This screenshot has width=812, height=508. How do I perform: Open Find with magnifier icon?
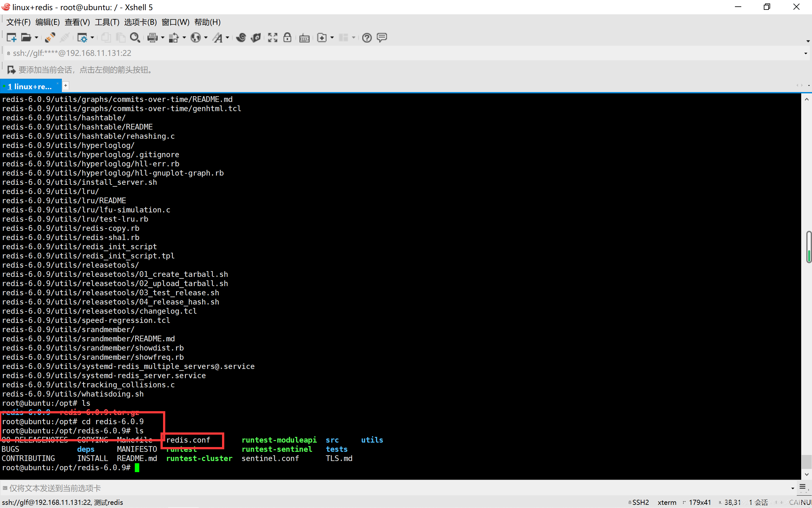tap(135, 37)
